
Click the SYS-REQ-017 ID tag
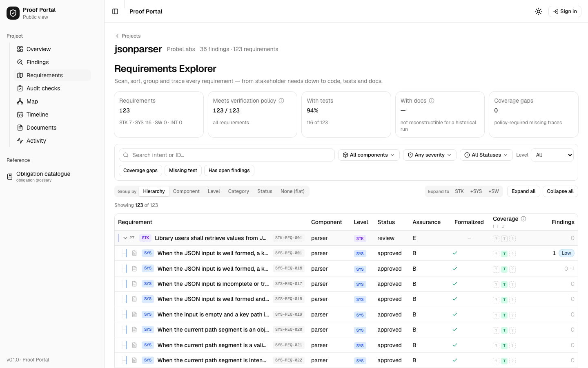pyautogui.click(x=289, y=284)
